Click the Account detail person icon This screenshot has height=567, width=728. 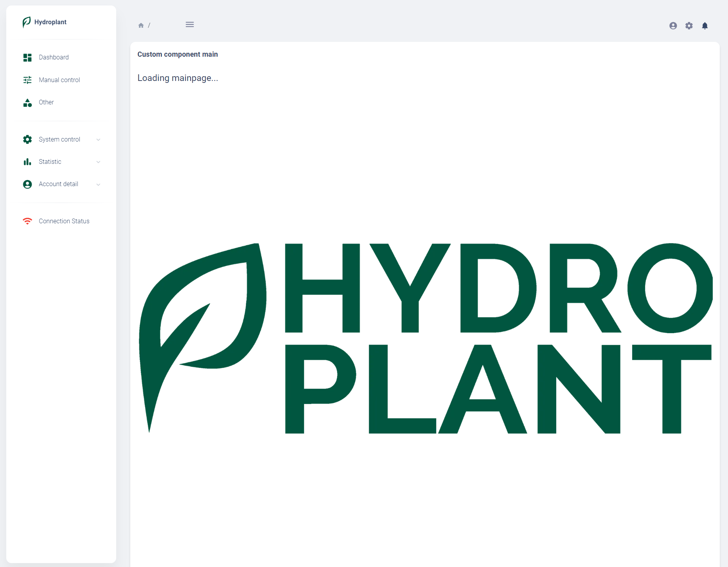(x=27, y=184)
